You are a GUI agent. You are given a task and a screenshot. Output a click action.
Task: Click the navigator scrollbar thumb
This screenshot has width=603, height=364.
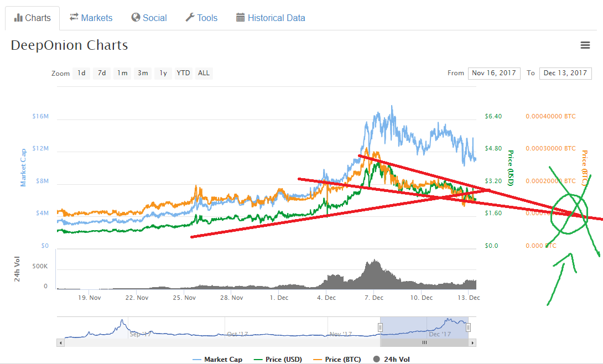424,342
